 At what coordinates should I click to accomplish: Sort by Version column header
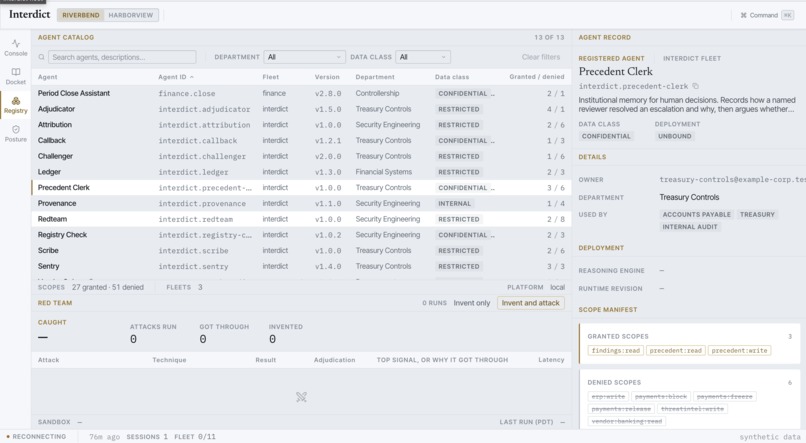[327, 77]
